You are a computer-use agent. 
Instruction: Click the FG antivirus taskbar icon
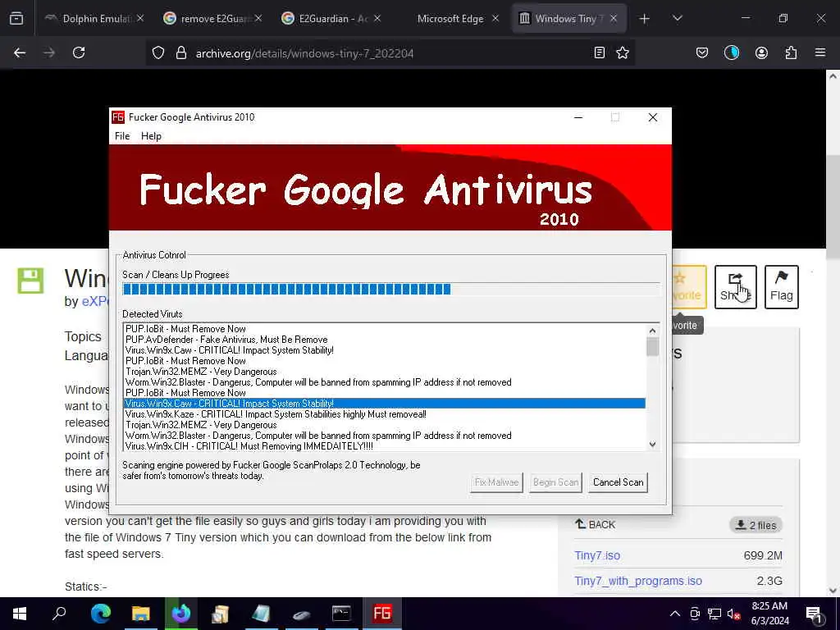(382, 614)
